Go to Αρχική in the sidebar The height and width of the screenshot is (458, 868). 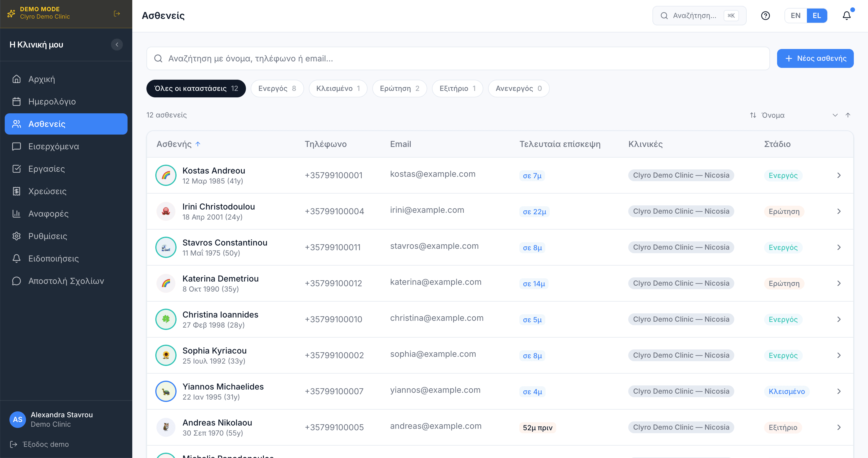coord(66,79)
